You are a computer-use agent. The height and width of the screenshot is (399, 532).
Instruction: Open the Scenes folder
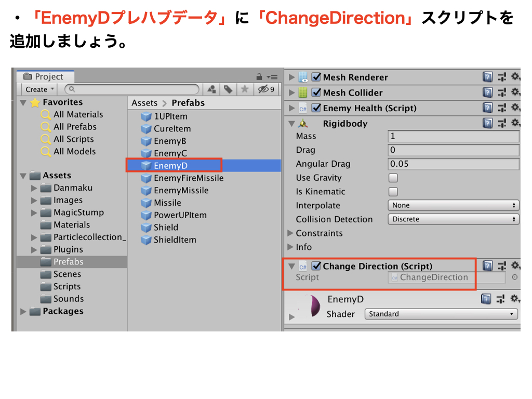[x=67, y=274]
